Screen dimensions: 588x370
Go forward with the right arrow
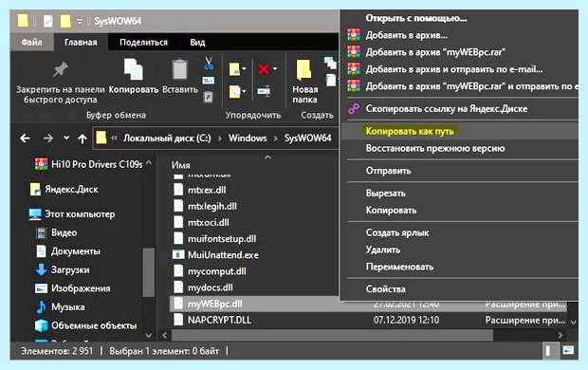point(48,139)
